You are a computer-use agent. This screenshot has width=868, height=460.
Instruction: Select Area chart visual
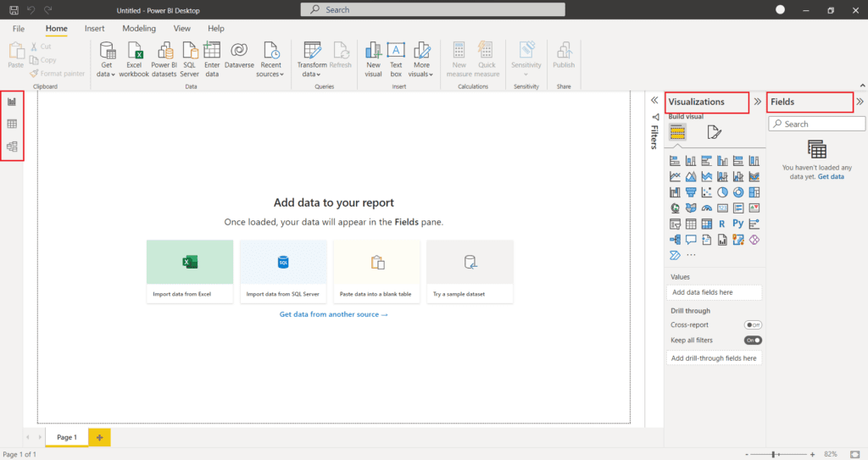coord(691,176)
